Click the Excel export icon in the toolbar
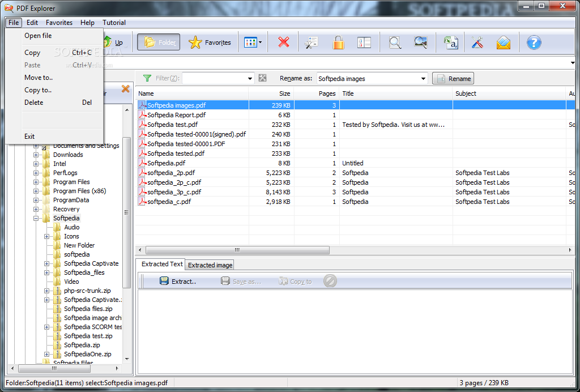 (451, 42)
